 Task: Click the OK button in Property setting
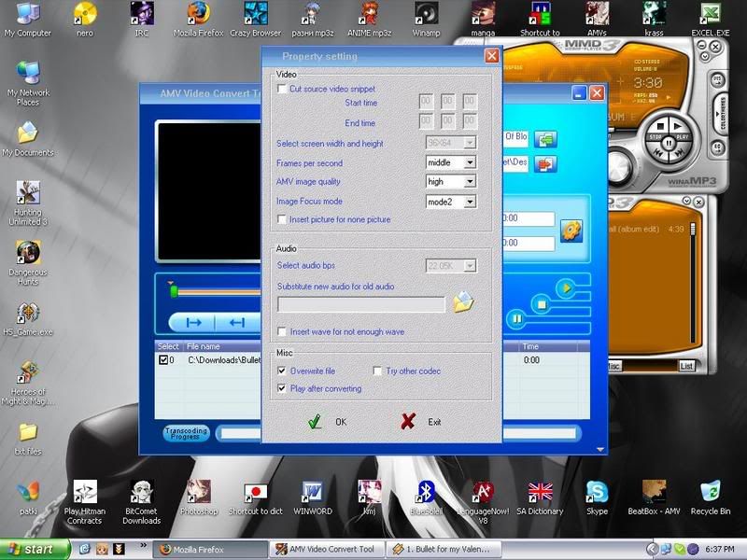pos(329,422)
